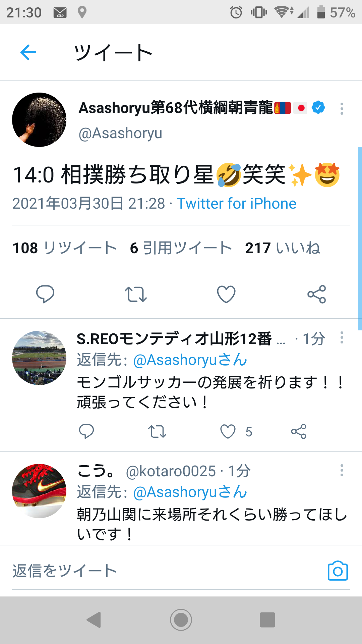This screenshot has width=362, height=644.
Task: Click the right-edge scrollbar indicator
Action: point(360,239)
